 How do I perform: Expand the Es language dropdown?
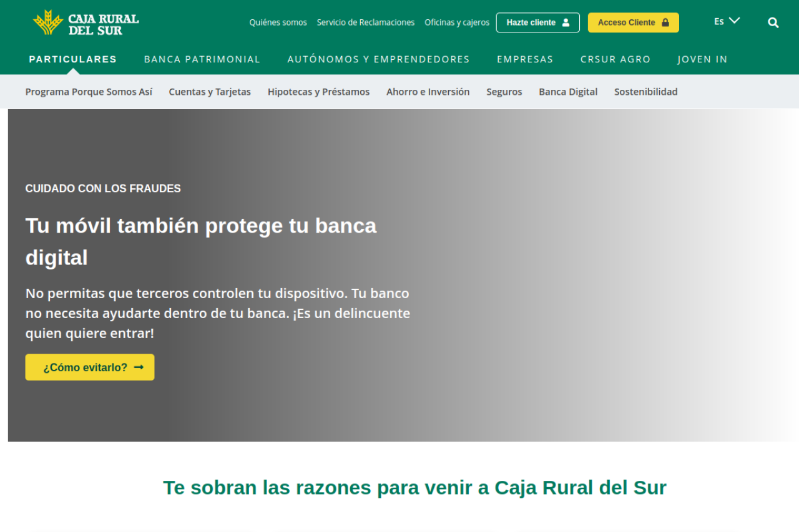tap(727, 21)
